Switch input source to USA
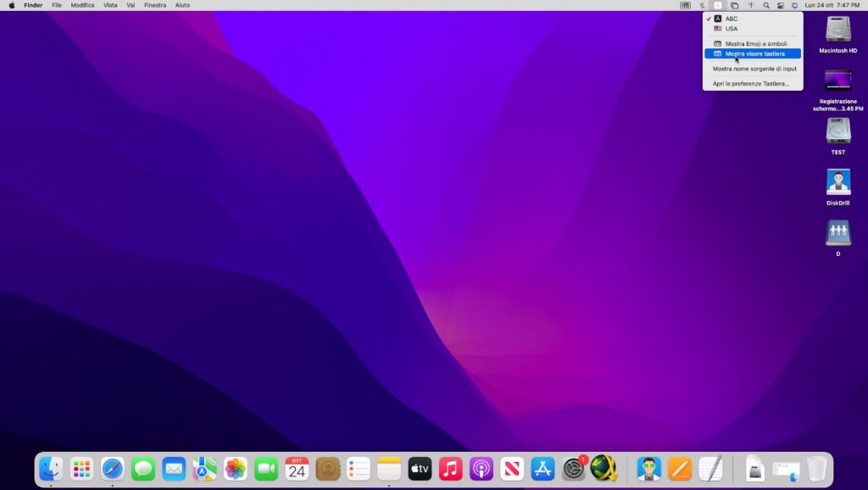 click(731, 29)
